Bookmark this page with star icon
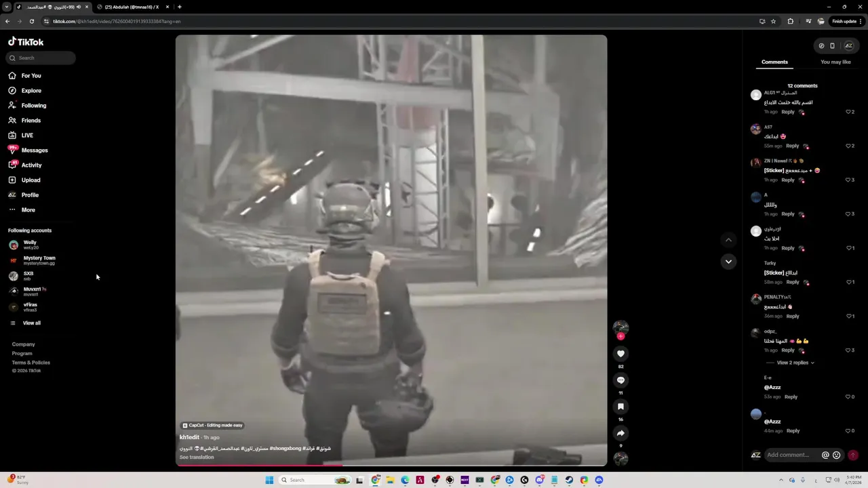Viewport: 868px width, 488px height. (773, 21)
